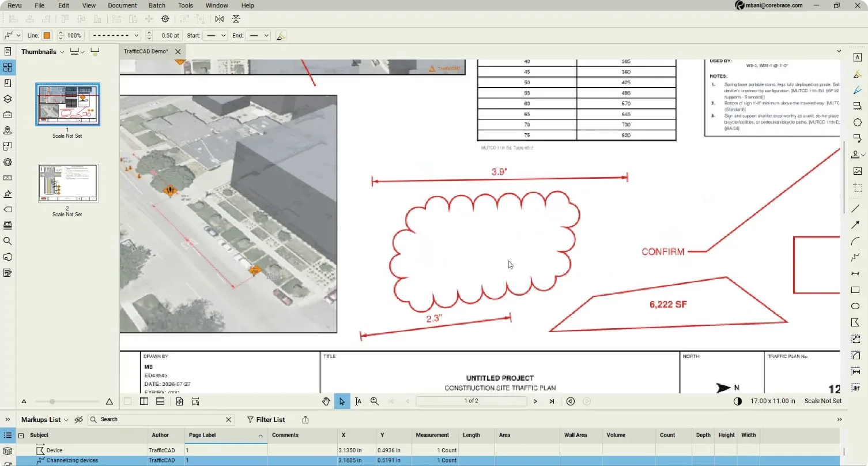Select the Snapshot dashed-rectangle tool
Image resolution: width=868 pixels, height=466 pixels.
pos(858,188)
